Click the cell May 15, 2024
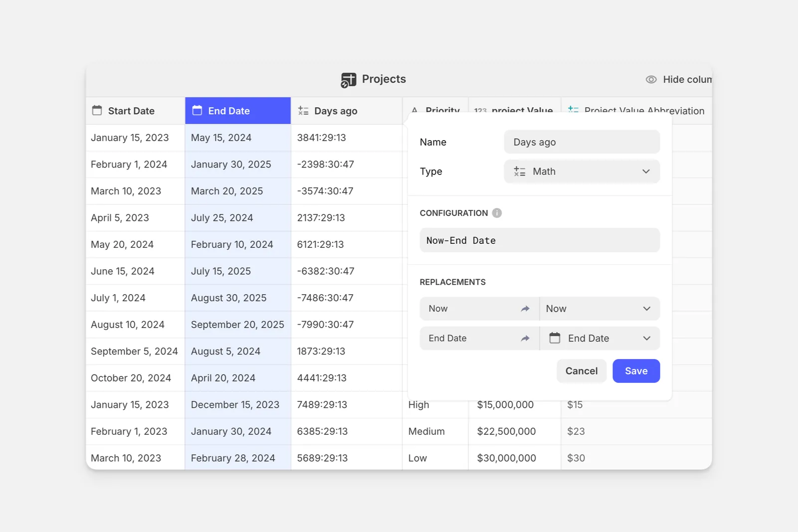Image resolution: width=798 pixels, height=532 pixels. pos(238,138)
